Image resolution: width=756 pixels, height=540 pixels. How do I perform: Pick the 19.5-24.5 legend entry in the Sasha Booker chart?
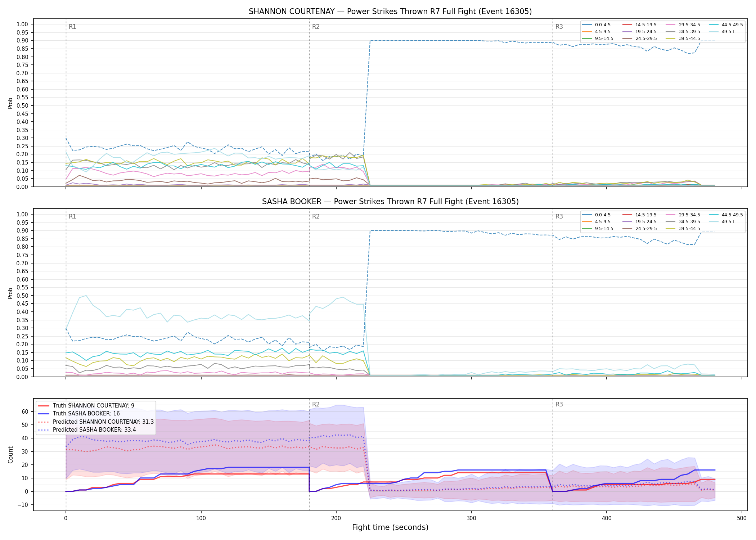click(640, 222)
